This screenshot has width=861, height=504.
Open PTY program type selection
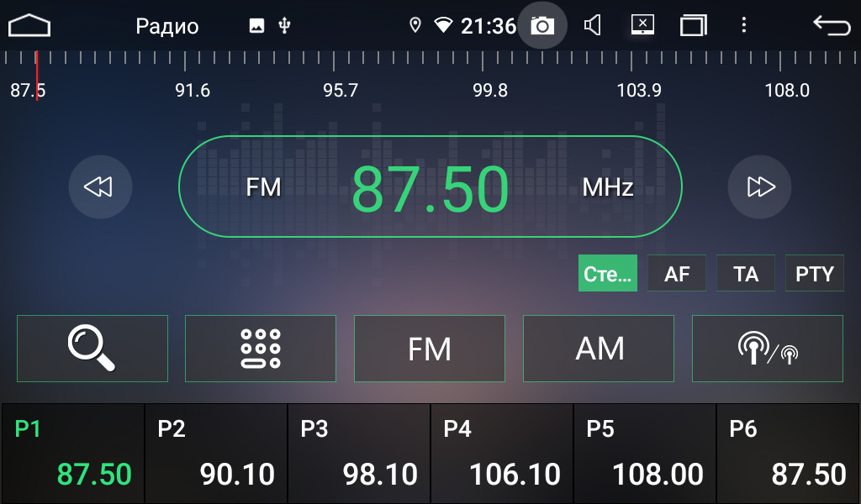(x=814, y=274)
